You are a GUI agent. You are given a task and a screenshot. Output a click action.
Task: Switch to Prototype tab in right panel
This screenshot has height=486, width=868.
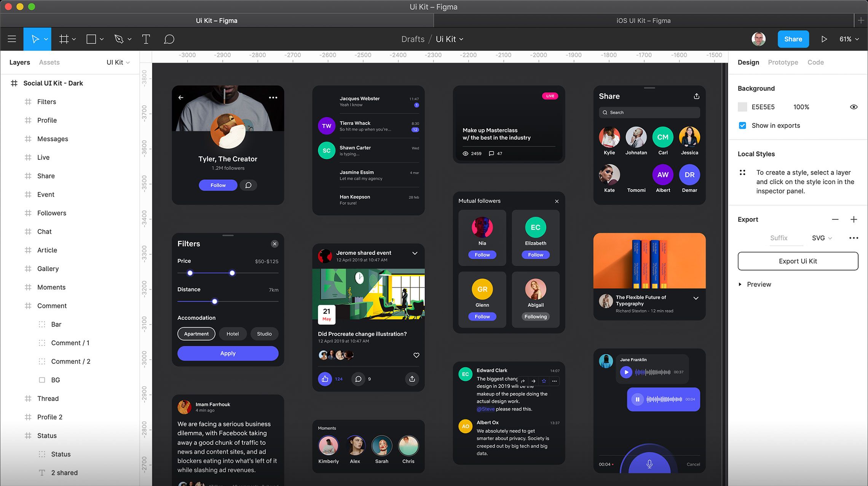coord(782,62)
